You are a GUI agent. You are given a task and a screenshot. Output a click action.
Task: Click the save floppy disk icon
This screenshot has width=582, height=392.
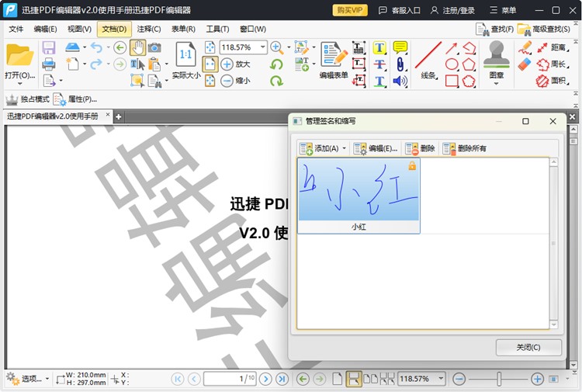(x=49, y=48)
